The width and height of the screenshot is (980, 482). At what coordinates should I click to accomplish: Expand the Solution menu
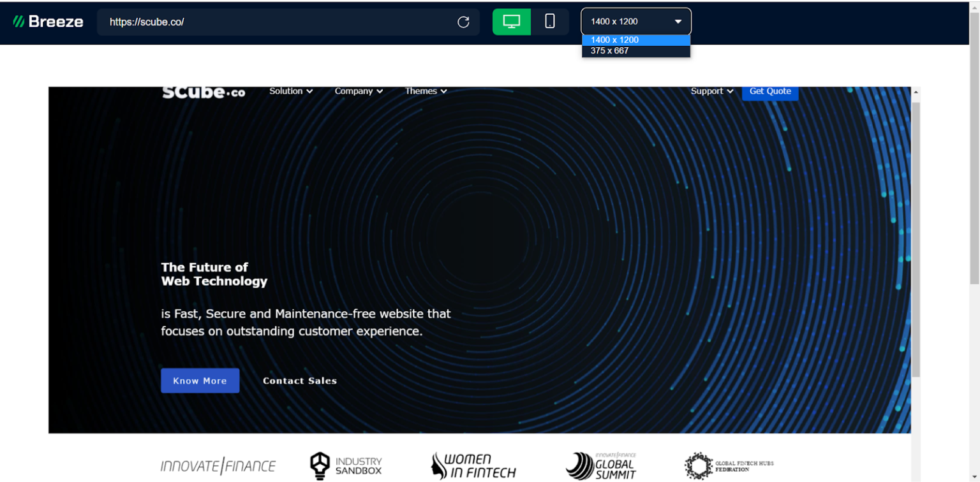click(291, 91)
